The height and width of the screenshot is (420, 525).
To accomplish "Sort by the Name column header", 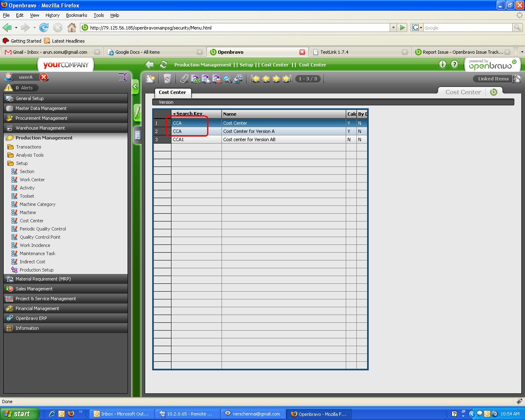I will [x=283, y=114].
